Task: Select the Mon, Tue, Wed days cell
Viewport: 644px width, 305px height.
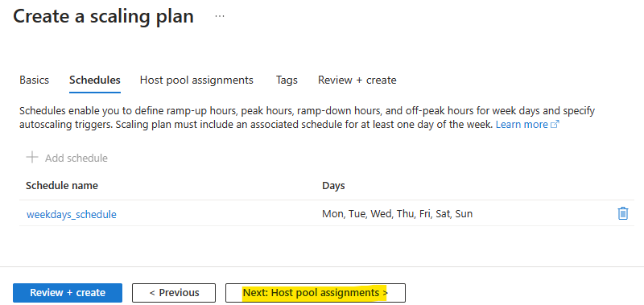Action: coord(397,214)
